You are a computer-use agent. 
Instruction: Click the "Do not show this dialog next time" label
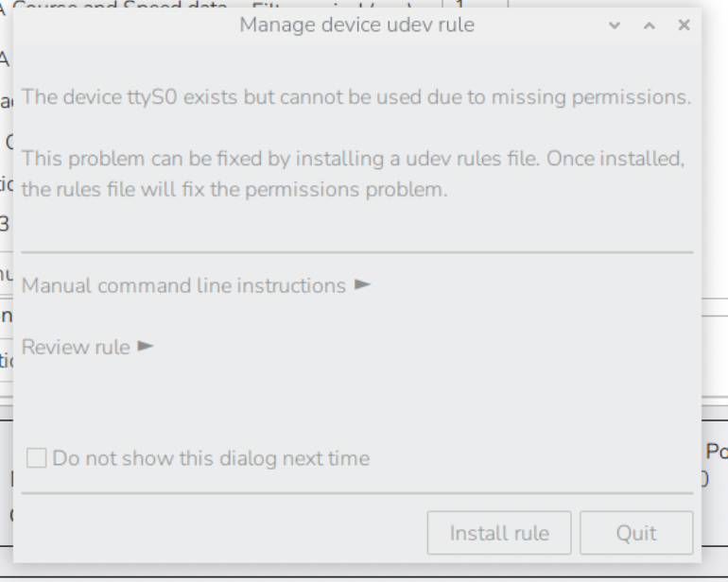coord(211,459)
